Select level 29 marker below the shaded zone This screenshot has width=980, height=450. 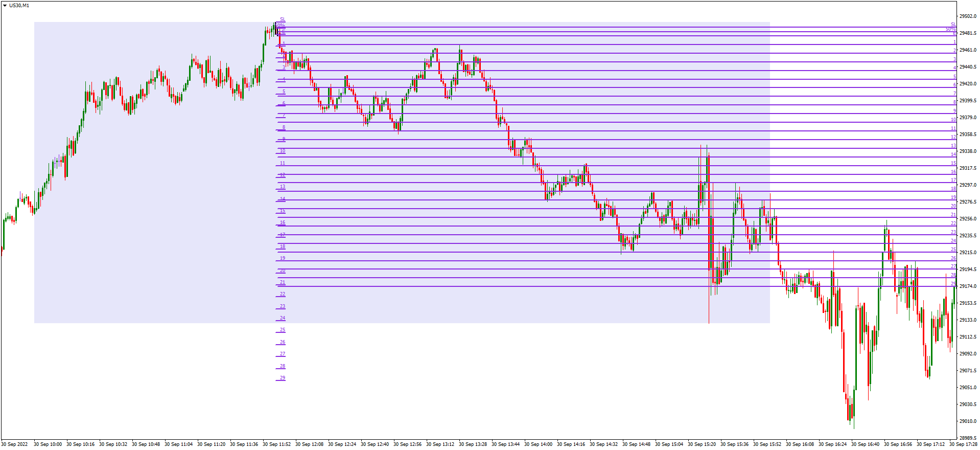tap(283, 378)
